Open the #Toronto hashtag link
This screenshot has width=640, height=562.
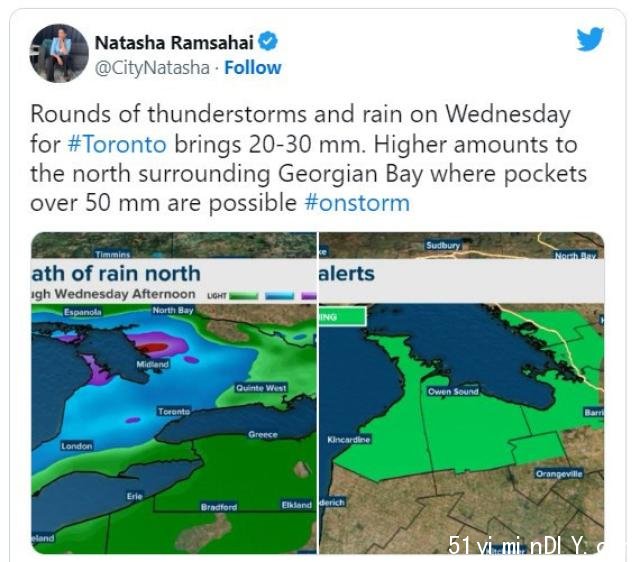coord(117,144)
